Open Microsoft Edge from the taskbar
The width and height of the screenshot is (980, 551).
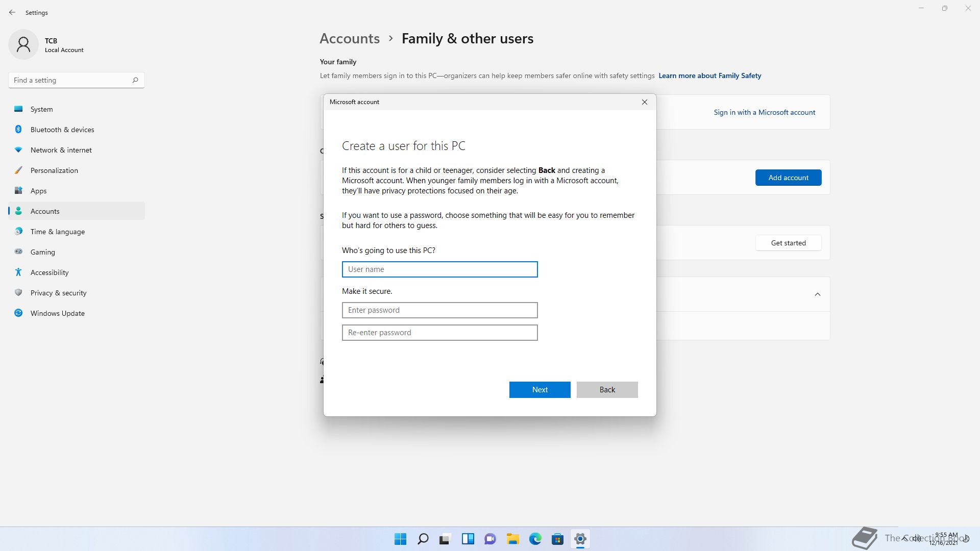pyautogui.click(x=535, y=539)
